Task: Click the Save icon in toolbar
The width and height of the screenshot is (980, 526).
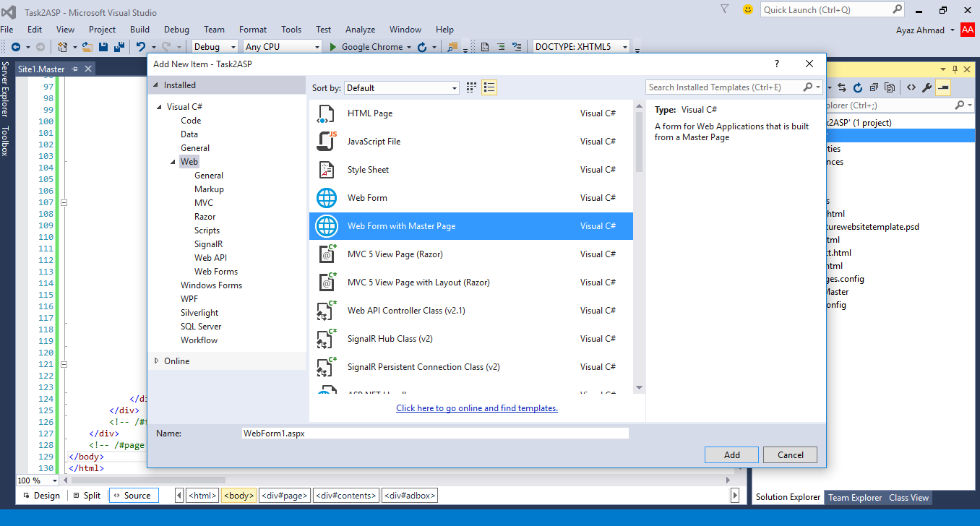Action: click(103, 47)
